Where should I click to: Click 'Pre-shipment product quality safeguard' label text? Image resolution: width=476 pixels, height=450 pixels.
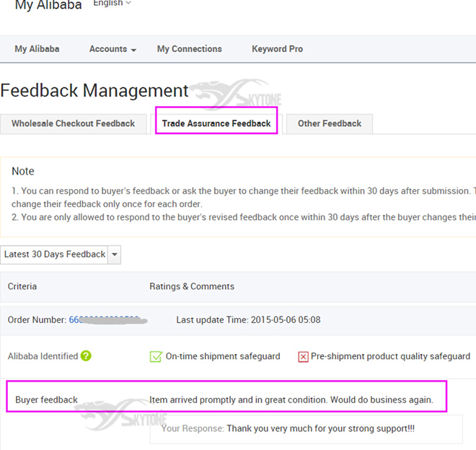click(x=390, y=356)
